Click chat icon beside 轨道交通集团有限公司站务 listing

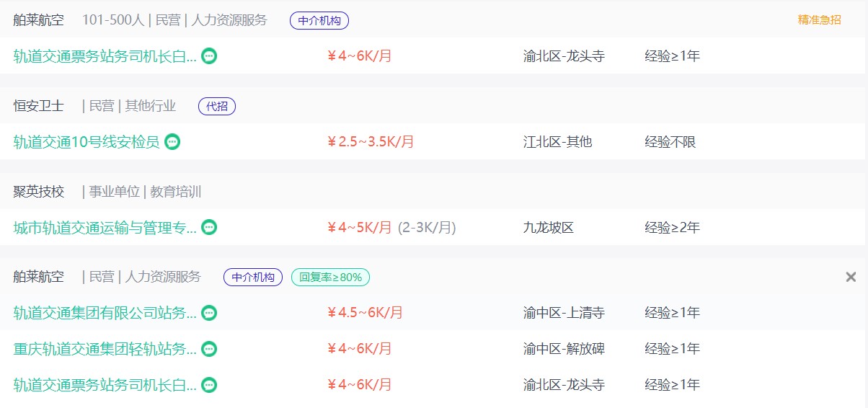pos(209,313)
